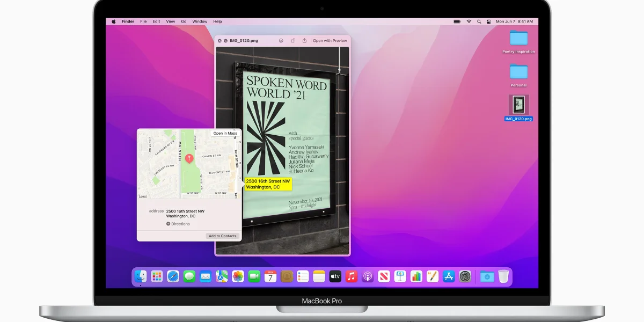Open System Preferences from the Dock
Screen dimensions: 644x322
tap(465, 276)
